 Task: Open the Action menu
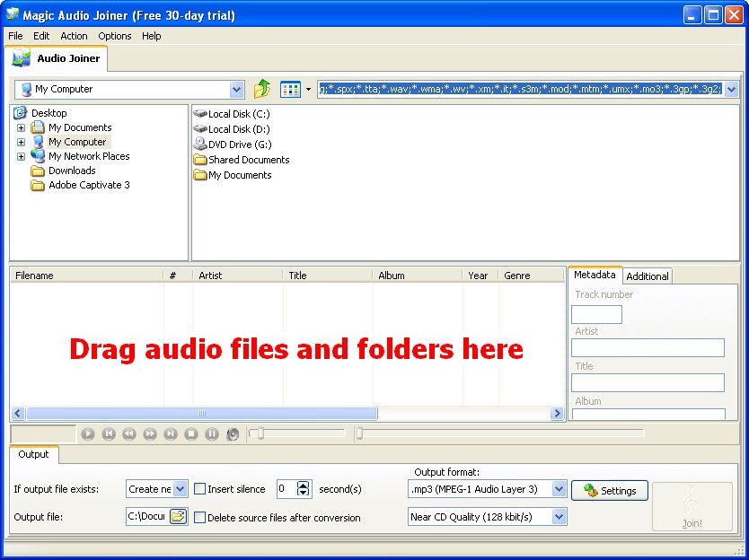pos(74,36)
